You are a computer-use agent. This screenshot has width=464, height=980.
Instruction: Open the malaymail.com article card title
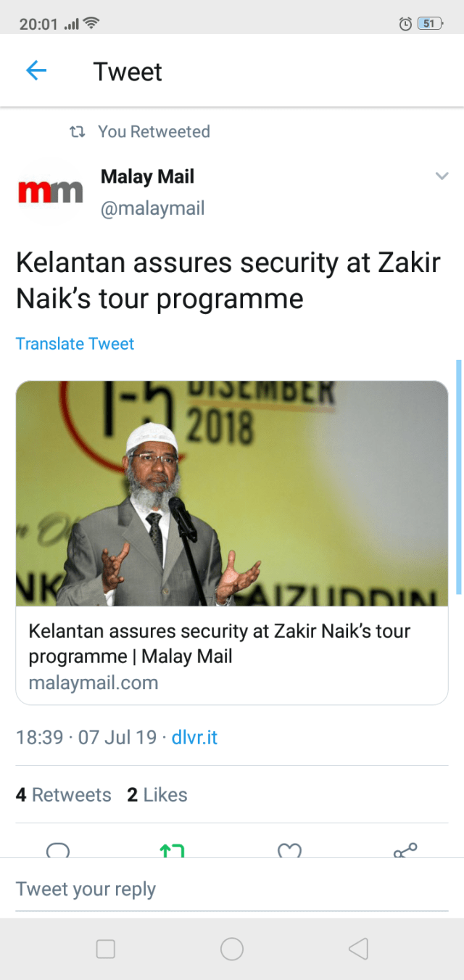pyautogui.click(x=220, y=643)
